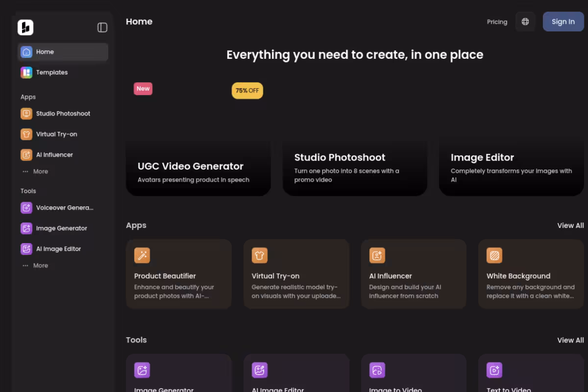Select Home in the sidebar menu

coord(63,52)
